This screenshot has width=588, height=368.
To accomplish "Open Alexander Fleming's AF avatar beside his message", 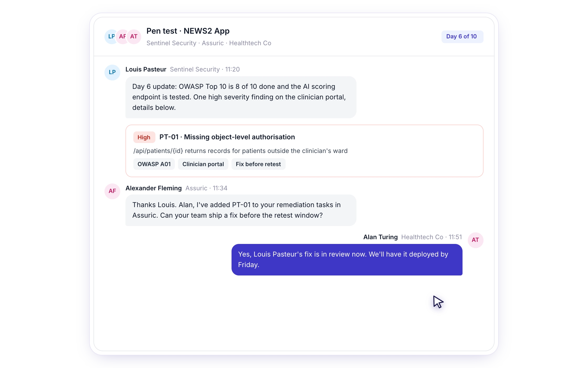I will pos(112,191).
